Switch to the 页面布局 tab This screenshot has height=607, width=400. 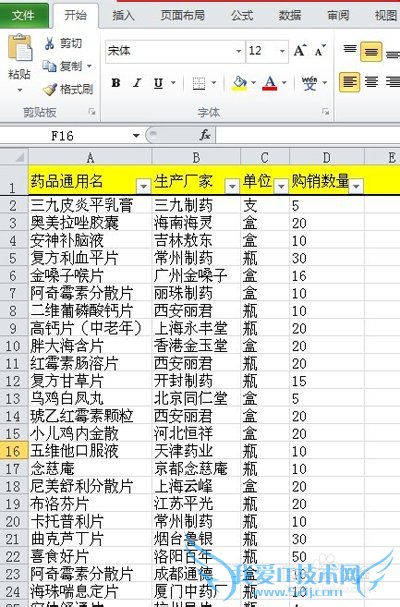point(183,15)
